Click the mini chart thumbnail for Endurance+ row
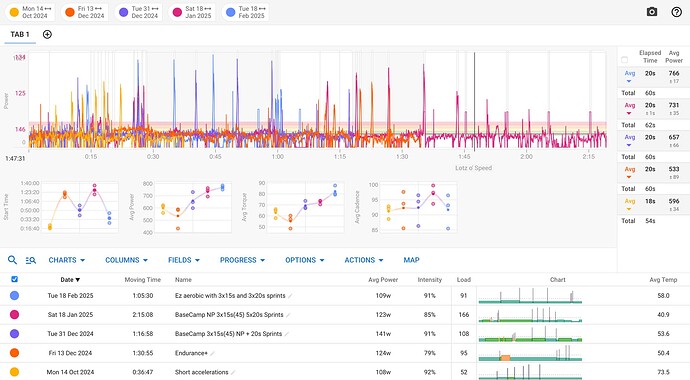 [530, 353]
